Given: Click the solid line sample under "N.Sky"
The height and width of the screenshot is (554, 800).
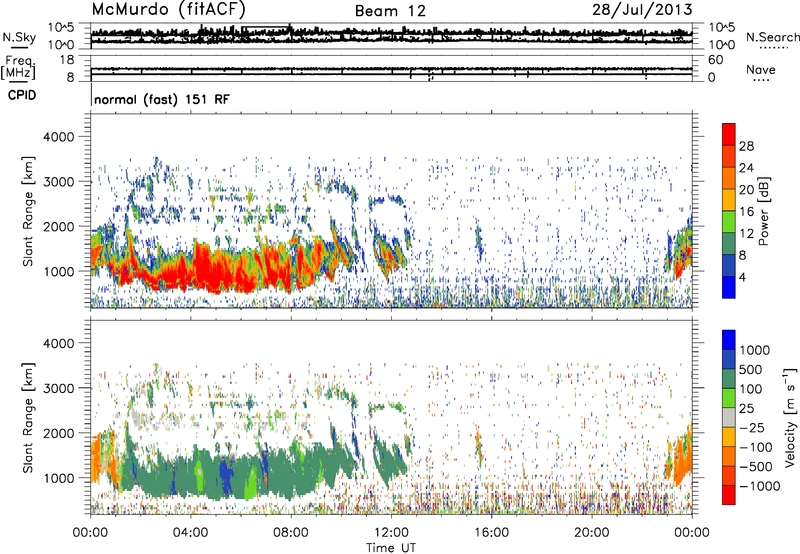Looking at the screenshot, I should point(19,47).
